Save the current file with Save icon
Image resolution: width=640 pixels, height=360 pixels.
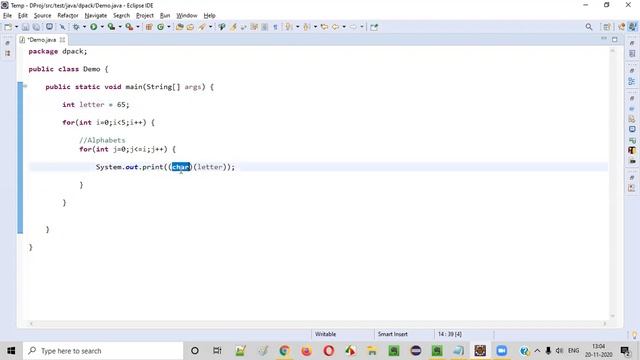(x=25, y=27)
